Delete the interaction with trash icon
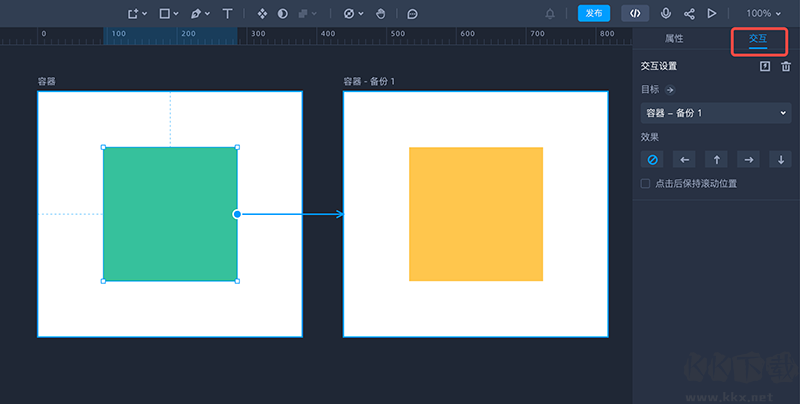Viewport: 800px width, 404px height. (786, 67)
